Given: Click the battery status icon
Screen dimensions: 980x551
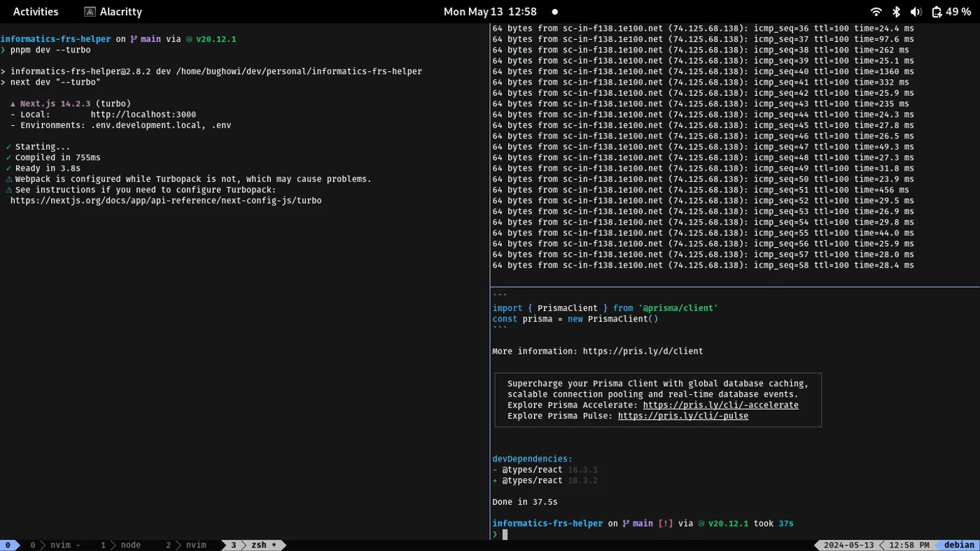Looking at the screenshot, I should point(936,11).
